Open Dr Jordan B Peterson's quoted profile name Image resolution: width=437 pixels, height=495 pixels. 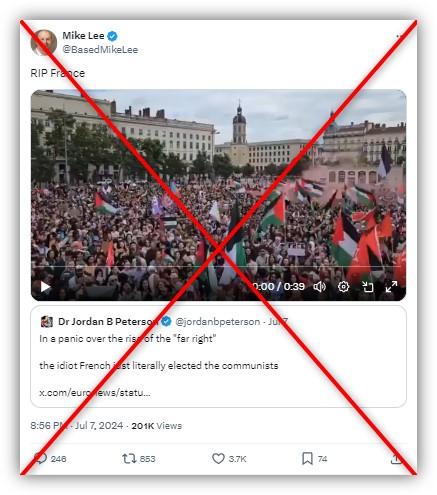(108, 321)
